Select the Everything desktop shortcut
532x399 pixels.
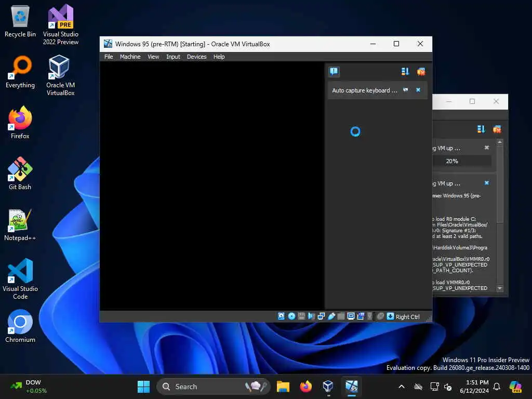(20, 72)
